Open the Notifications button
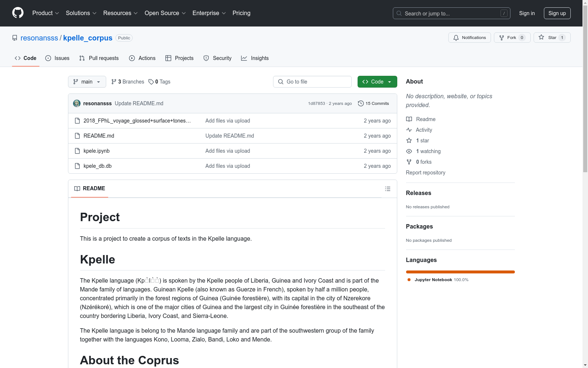The width and height of the screenshot is (588, 368). [x=469, y=38]
